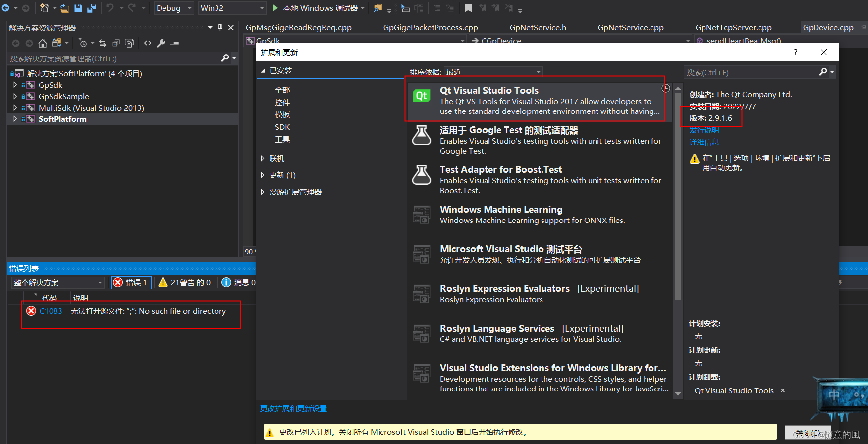Click the Solution Explorer search field

click(114, 58)
